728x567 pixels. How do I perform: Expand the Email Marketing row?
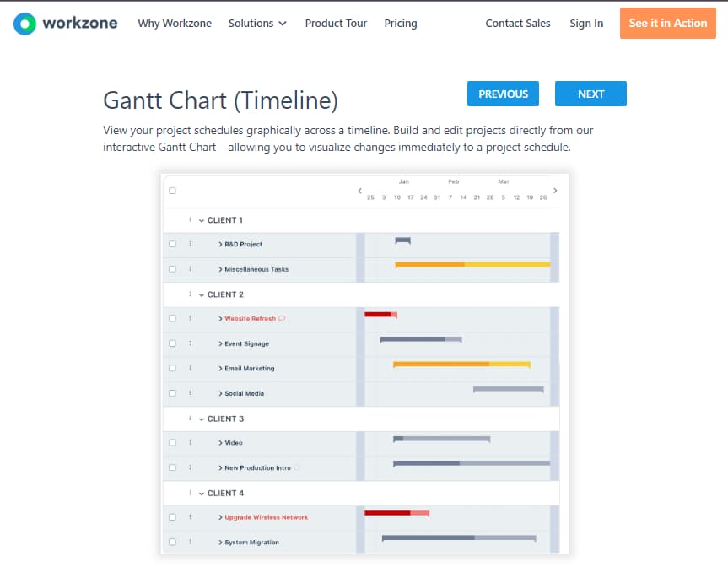220,368
